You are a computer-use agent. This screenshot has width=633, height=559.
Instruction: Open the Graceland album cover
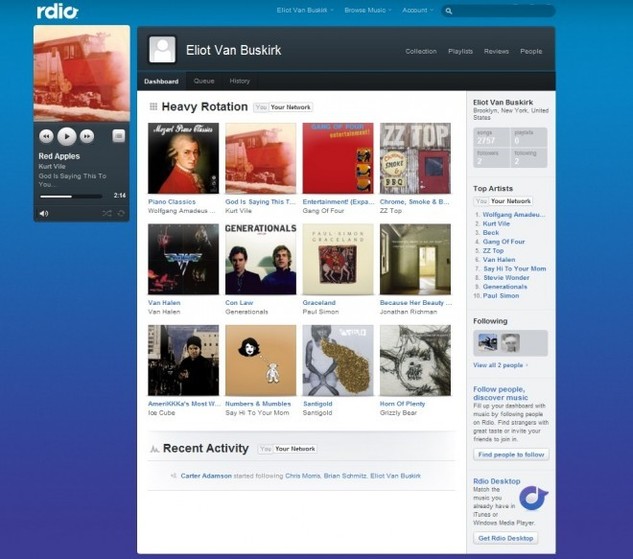tap(338, 259)
